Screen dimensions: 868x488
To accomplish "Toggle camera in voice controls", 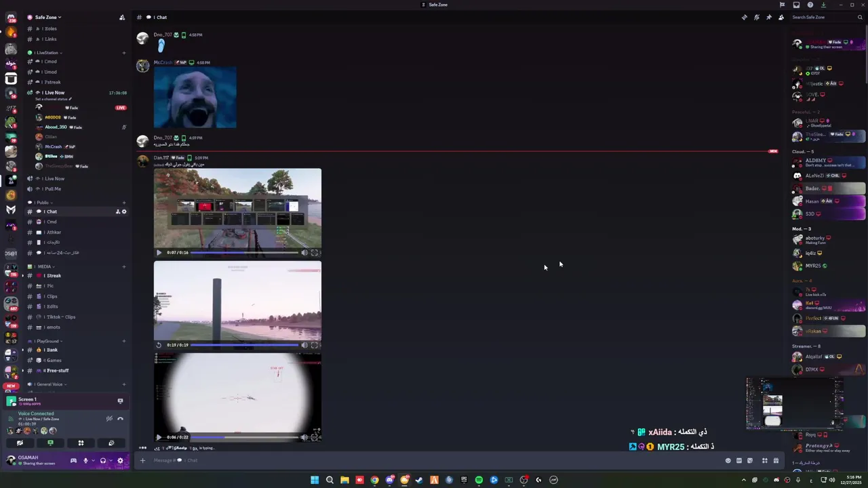I will tap(20, 443).
